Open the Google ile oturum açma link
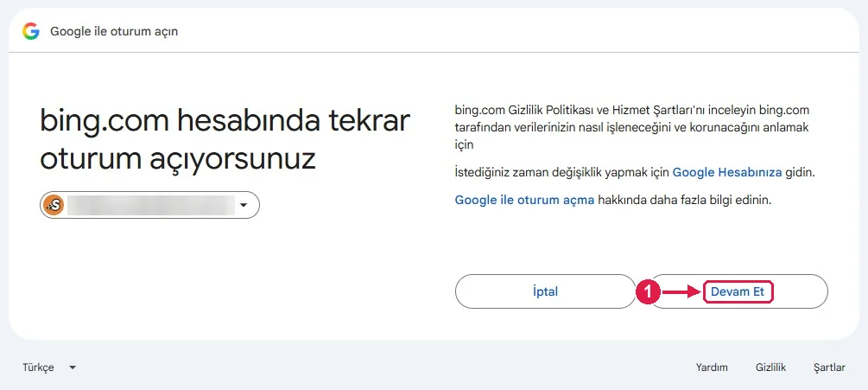Image resolution: width=868 pixels, height=390 pixels. (x=524, y=200)
